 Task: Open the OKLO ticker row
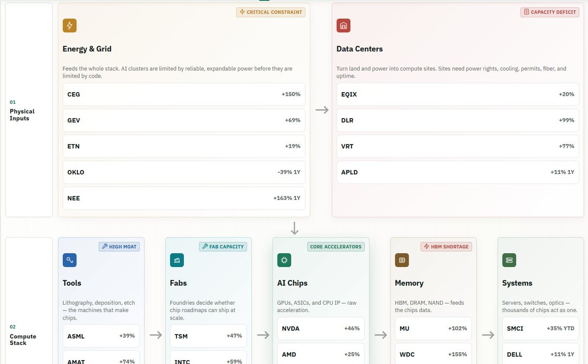[x=184, y=172]
